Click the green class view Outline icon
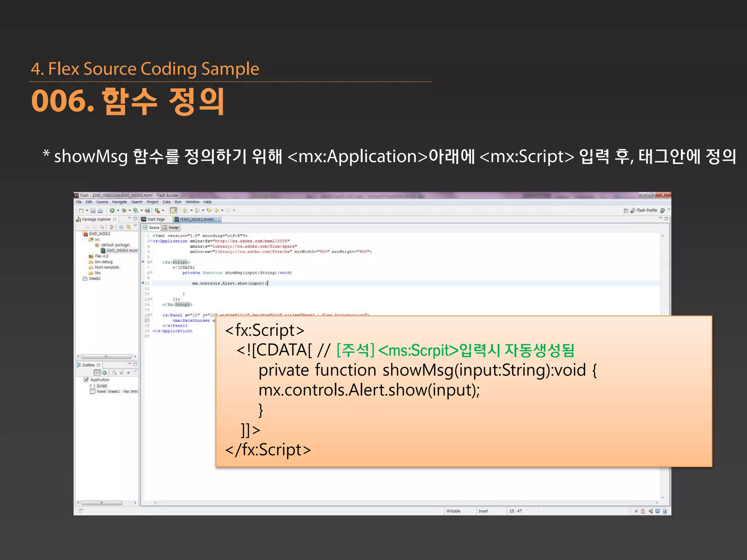The height and width of the screenshot is (560, 747). click(x=105, y=373)
